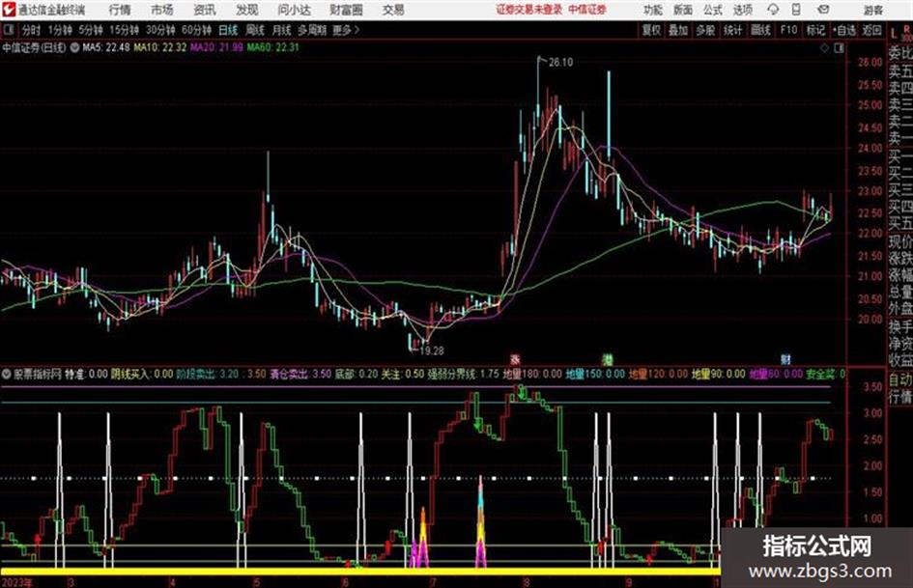Click the 画线 drawing toolbar button

pyautogui.click(x=760, y=30)
